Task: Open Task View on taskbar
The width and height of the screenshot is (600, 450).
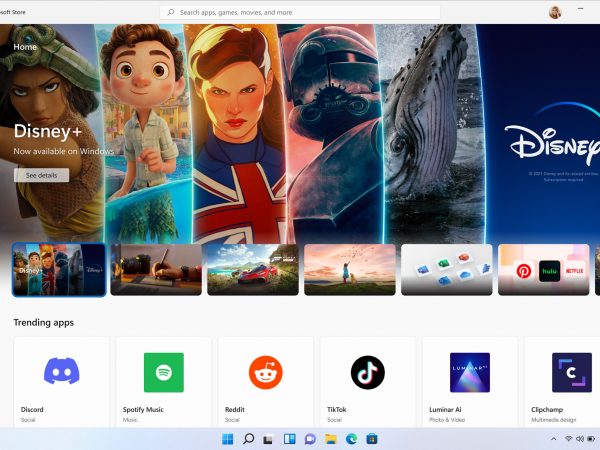Action: tap(268, 439)
